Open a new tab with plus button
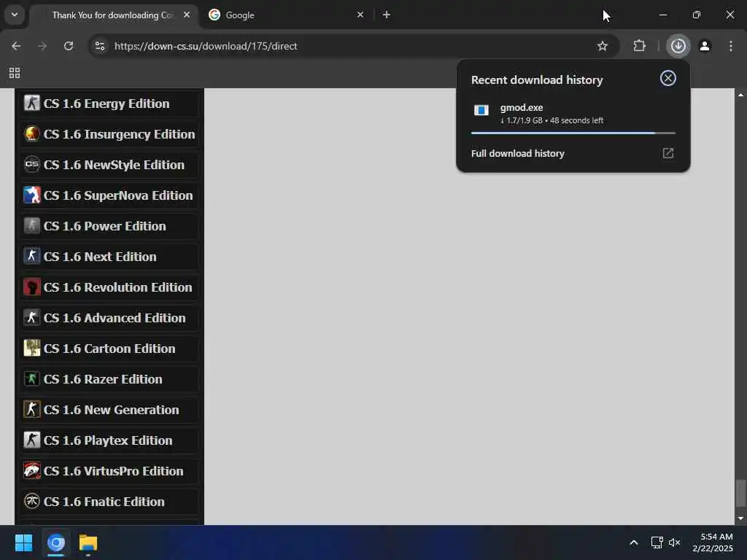The image size is (747, 560). (387, 15)
